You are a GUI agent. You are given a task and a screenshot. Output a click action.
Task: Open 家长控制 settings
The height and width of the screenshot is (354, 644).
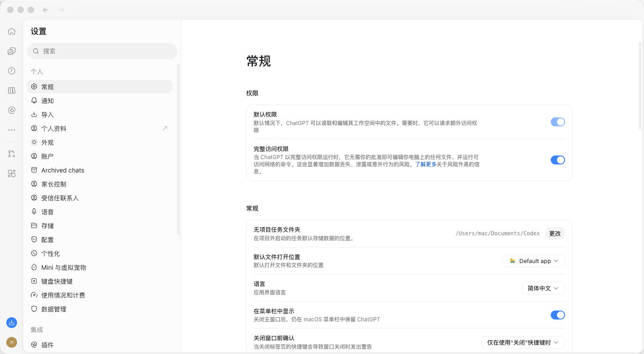tap(100, 184)
